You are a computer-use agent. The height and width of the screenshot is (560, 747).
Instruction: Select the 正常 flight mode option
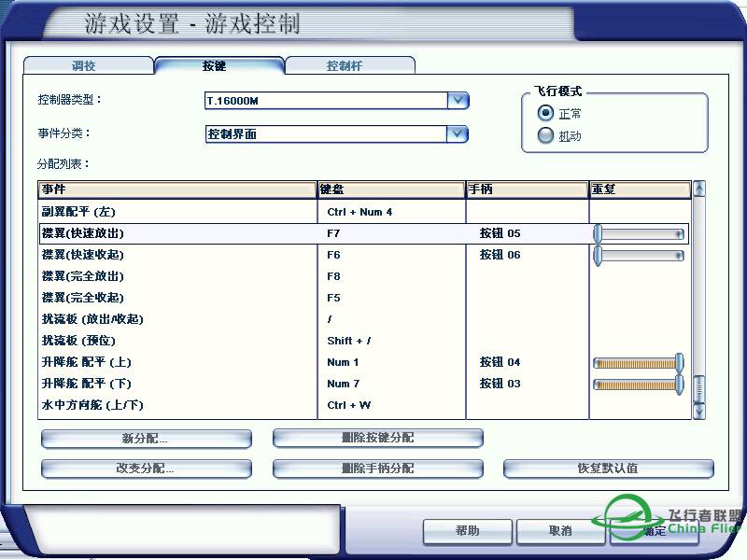click(x=544, y=113)
